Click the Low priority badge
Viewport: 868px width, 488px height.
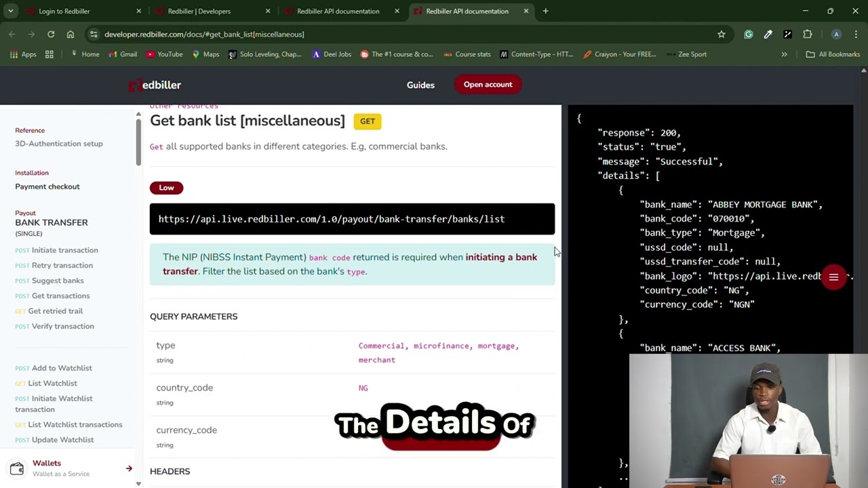(x=166, y=188)
